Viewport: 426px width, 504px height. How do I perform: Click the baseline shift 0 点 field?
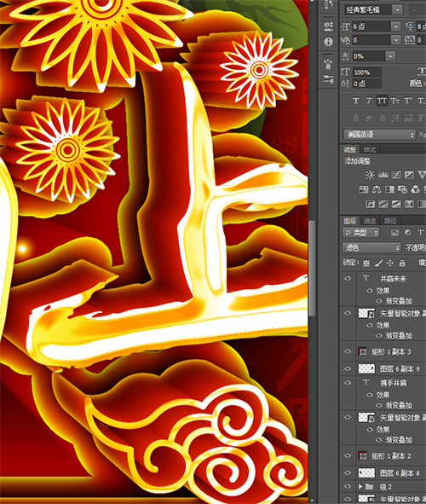[367, 84]
